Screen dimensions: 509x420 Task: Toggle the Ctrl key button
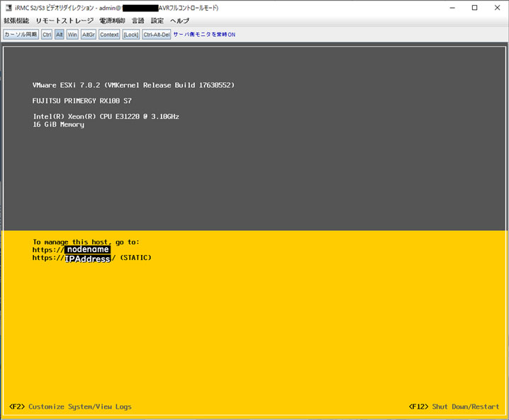(x=47, y=35)
